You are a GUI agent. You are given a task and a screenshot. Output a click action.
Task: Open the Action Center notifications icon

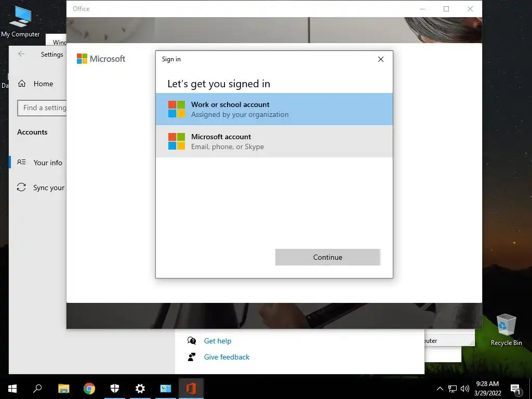515,389
